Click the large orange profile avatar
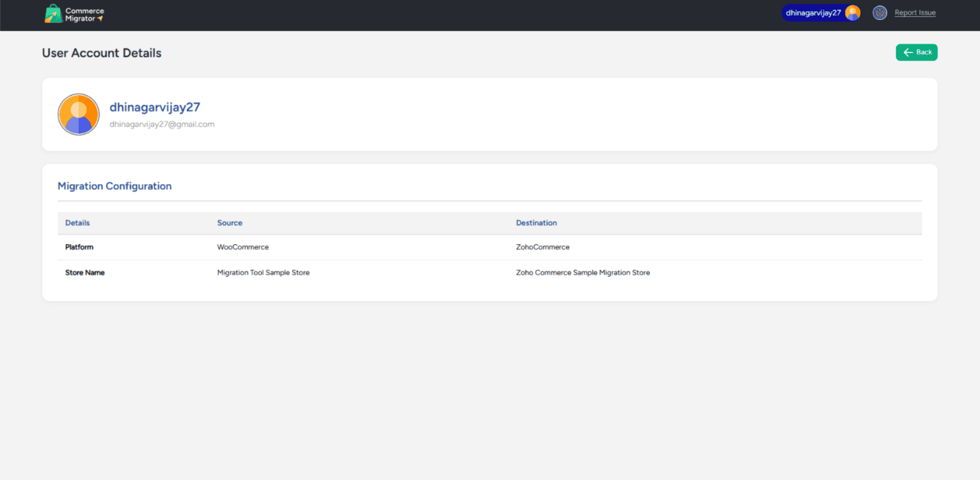This screenshot has height=480, width=980. tap(79, 114)
